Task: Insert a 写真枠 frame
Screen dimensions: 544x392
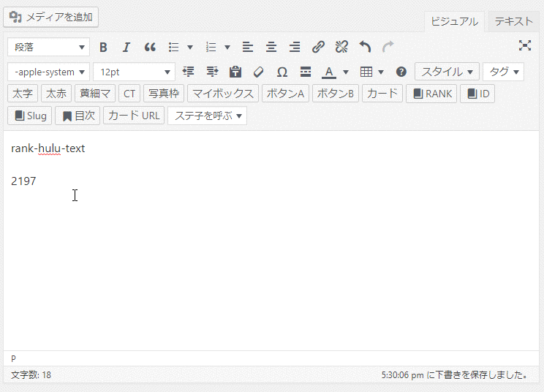Action: 164,94
